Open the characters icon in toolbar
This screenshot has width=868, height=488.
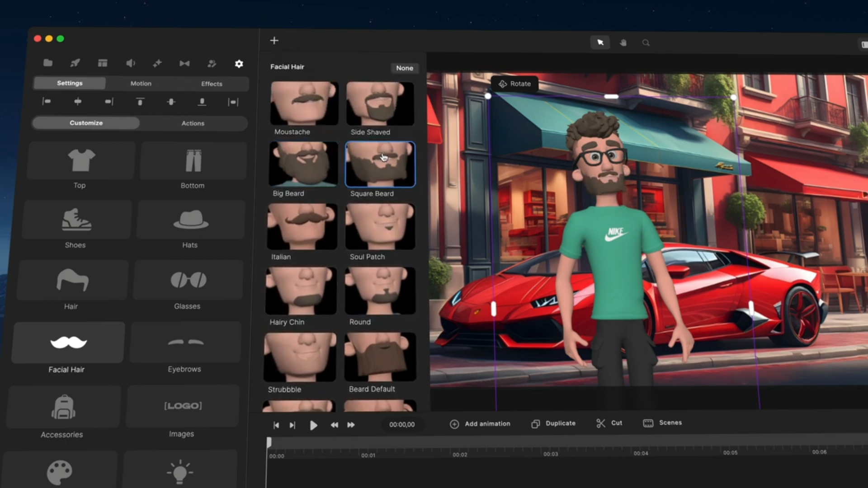tap(212, 64)
